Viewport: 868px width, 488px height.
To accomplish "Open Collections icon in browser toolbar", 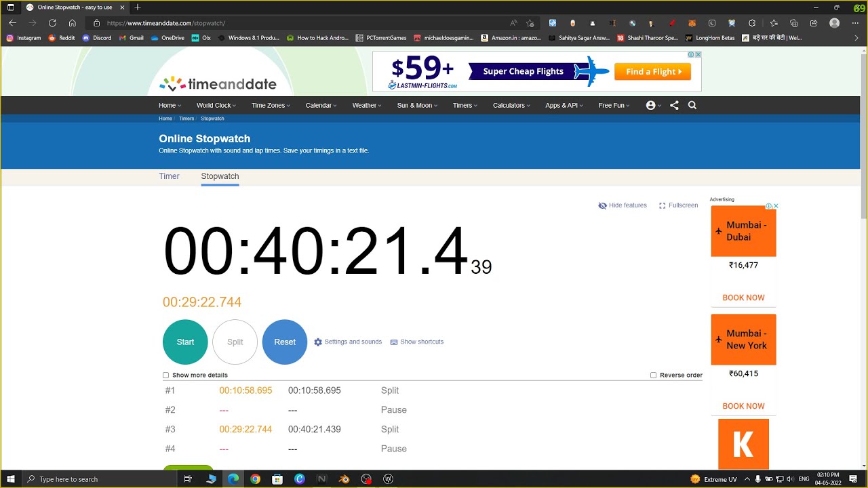I will point(794,23).
